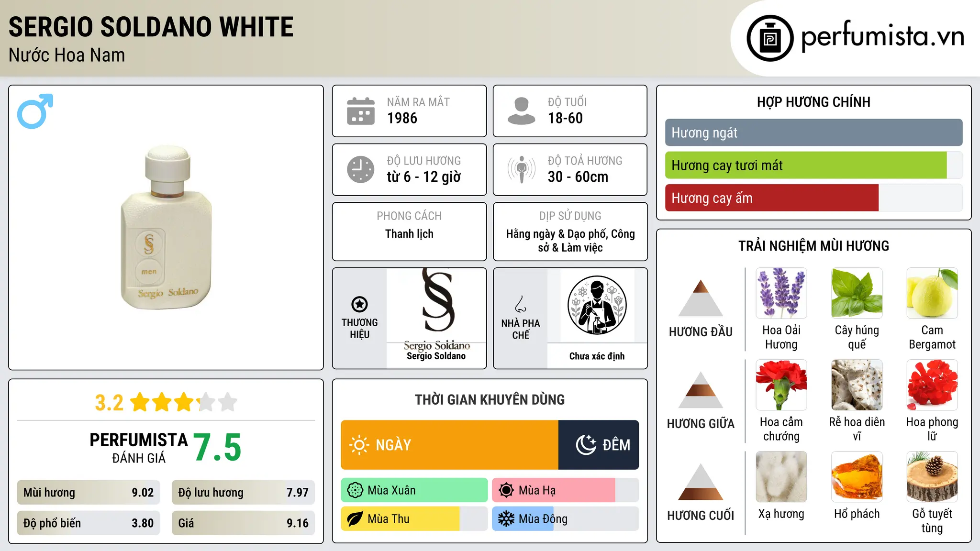This screenshot has width=980, height=551.
Task: Click the release year 1986
Action: [x=402, y=118]
